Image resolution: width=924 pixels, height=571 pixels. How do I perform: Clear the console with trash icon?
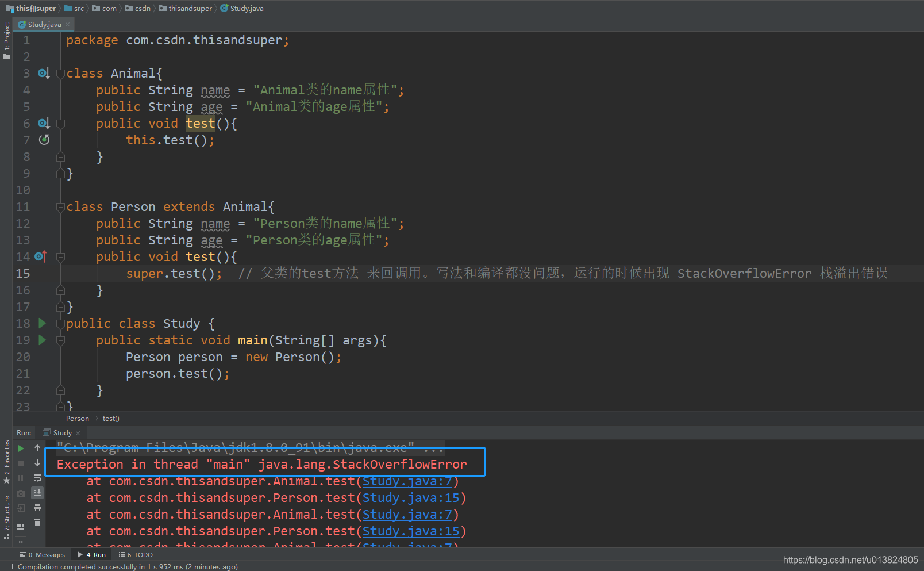pyautogui.click(x=37, y=523)
